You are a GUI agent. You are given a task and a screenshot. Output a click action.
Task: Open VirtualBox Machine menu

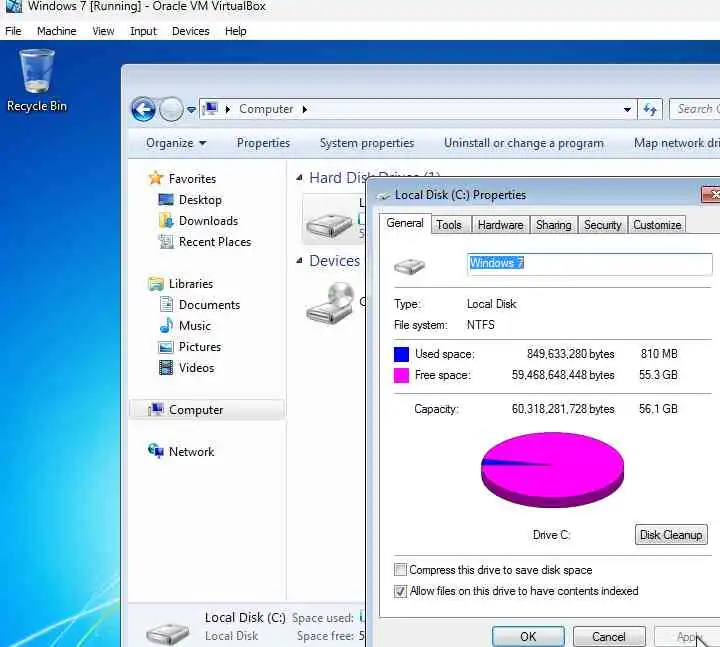click(56, 31)
